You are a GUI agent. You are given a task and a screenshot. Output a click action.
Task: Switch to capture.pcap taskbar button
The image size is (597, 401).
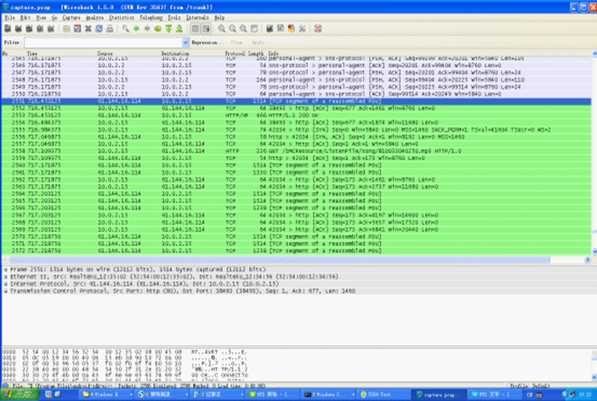439,395
